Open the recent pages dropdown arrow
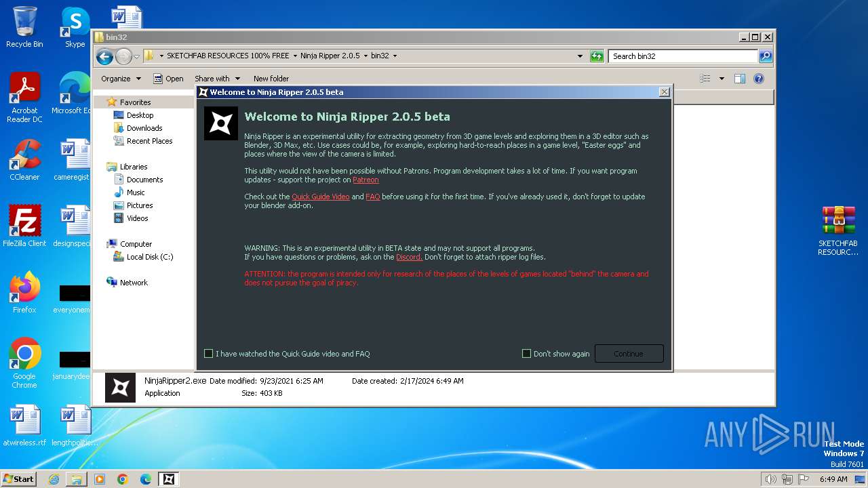This screenshot has height=488, width=868. click(x=136, y=56)
